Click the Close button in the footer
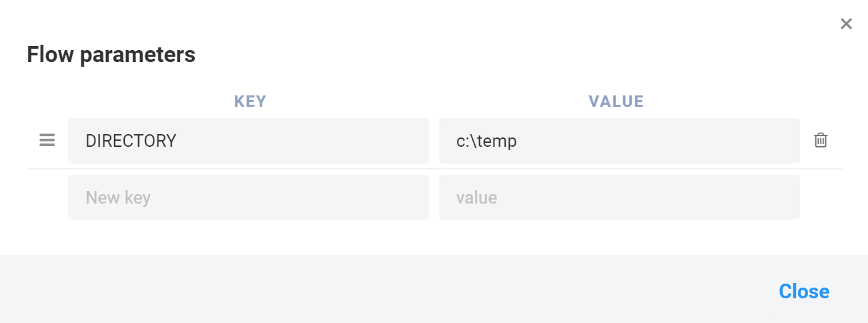The width and height of the screenshot is (868, 323). point(804,292)
